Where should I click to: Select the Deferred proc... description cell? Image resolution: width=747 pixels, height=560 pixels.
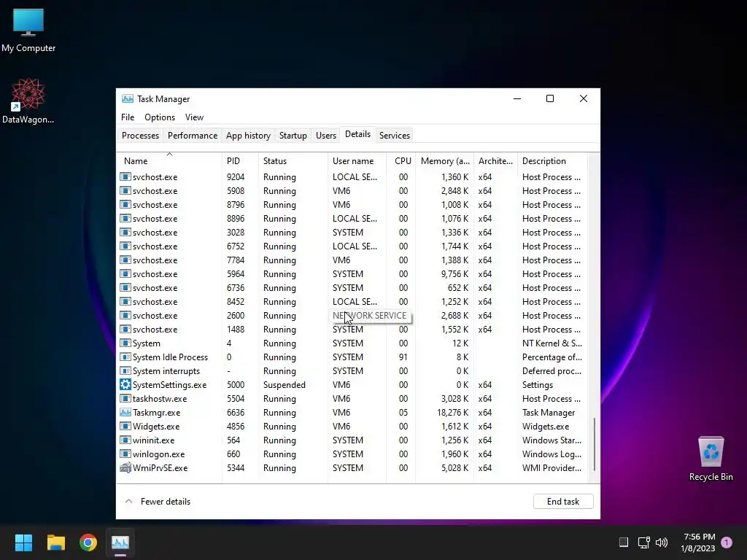(x=551, y=371)
